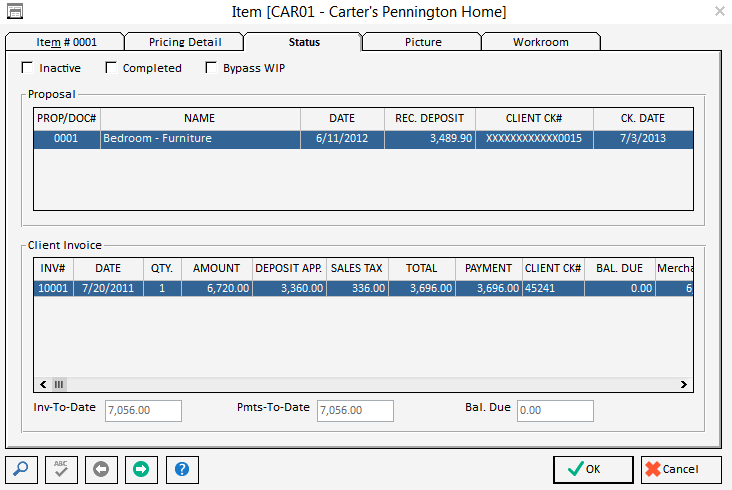Go to previous item with gray back arrow
The width and height of the screenshot is (732, 490).
coord(101,469)
